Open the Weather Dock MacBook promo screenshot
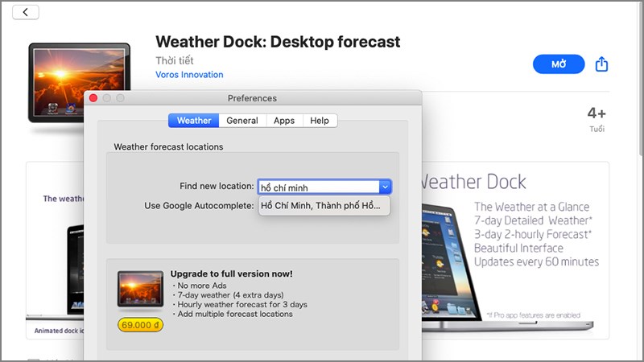 click(x=515, y=250)
